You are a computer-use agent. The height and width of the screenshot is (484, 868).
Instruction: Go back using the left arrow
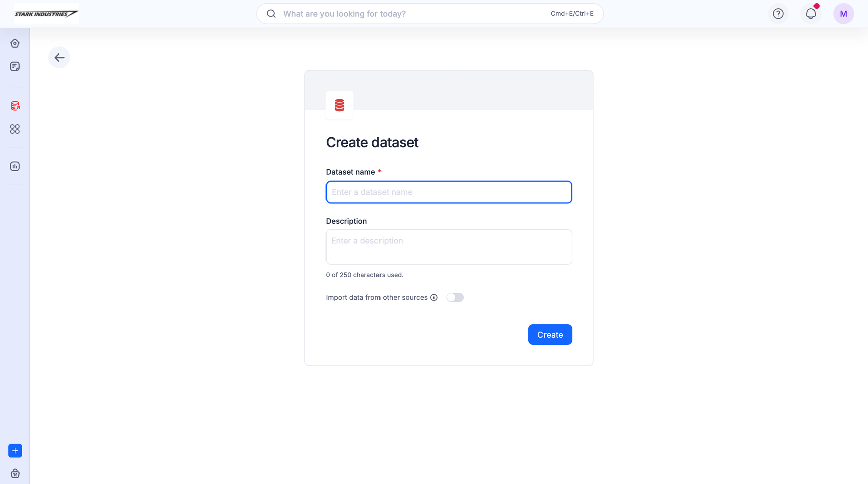coord(59,58)
